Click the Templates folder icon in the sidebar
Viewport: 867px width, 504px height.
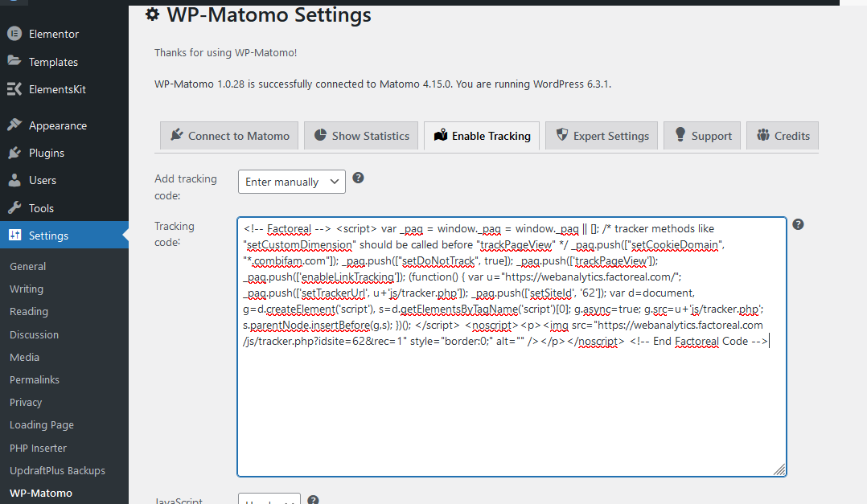[14, 62]
